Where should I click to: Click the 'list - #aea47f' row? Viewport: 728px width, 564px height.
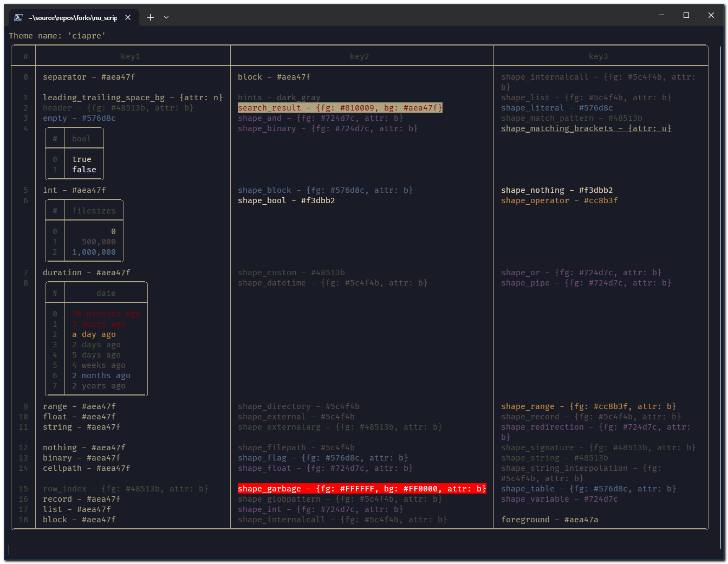pos(77,509)
